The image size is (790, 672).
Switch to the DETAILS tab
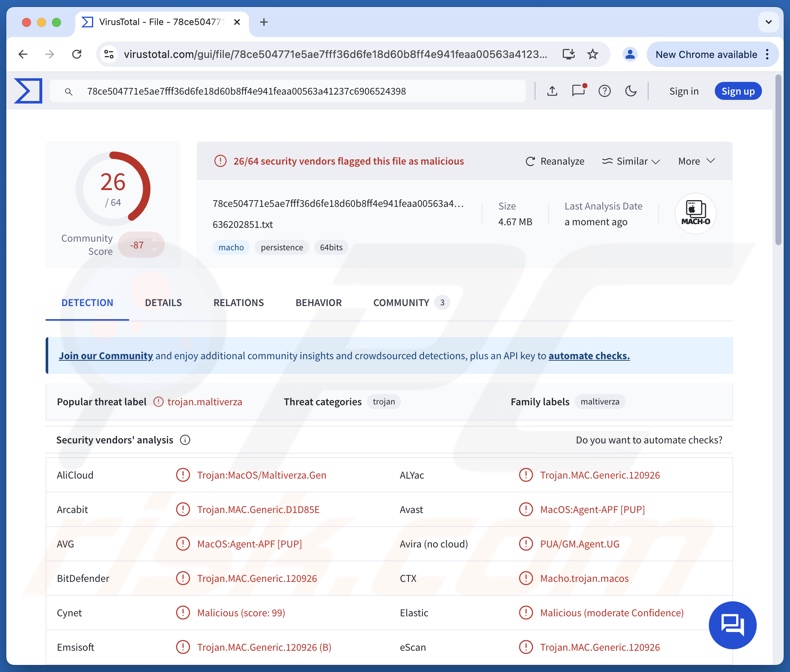point(163,302)
